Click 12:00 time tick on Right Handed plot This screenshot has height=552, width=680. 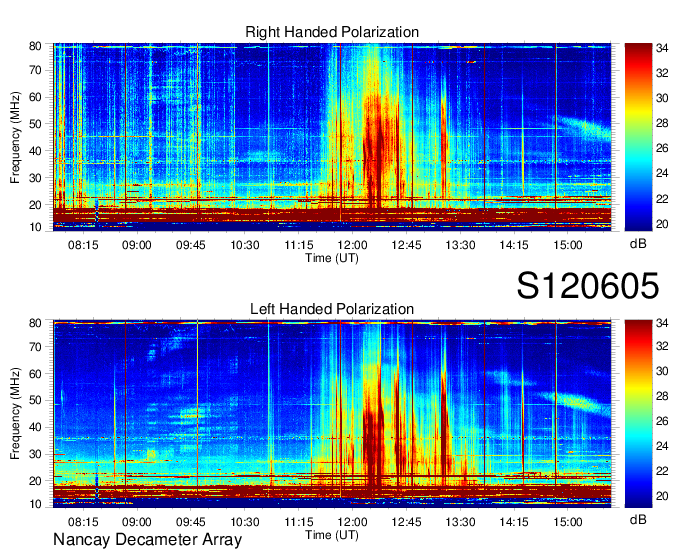[x=353, y=245]
